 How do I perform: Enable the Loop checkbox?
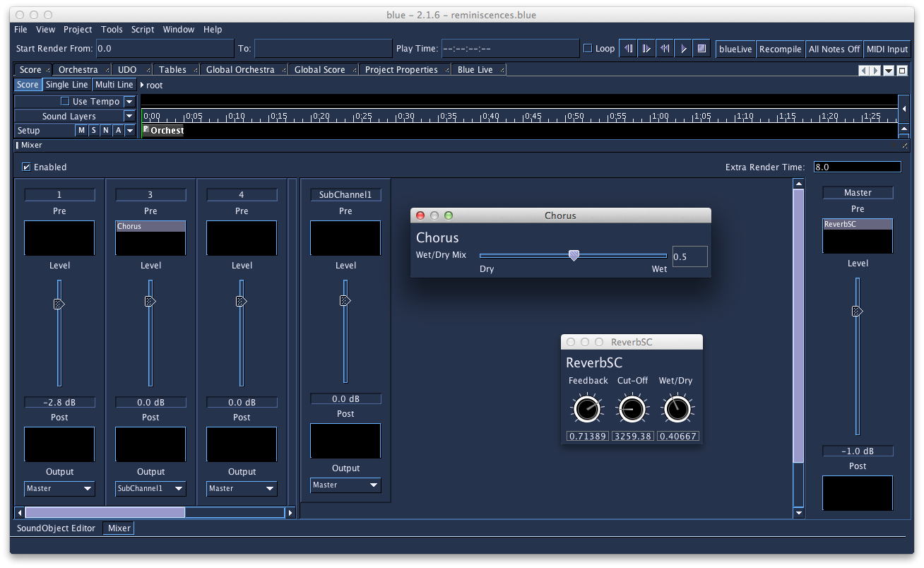(x=588, y=49)
